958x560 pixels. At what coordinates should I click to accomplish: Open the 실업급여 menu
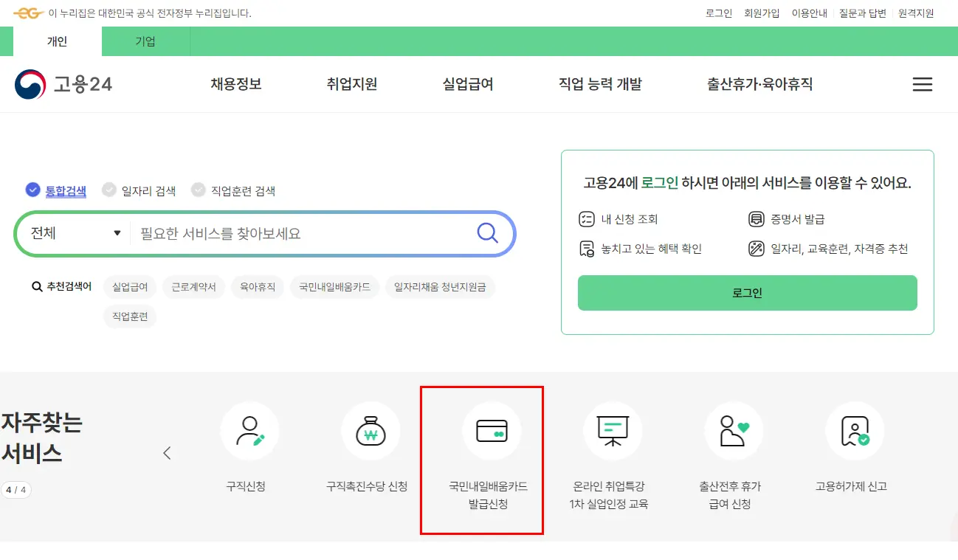467,84
